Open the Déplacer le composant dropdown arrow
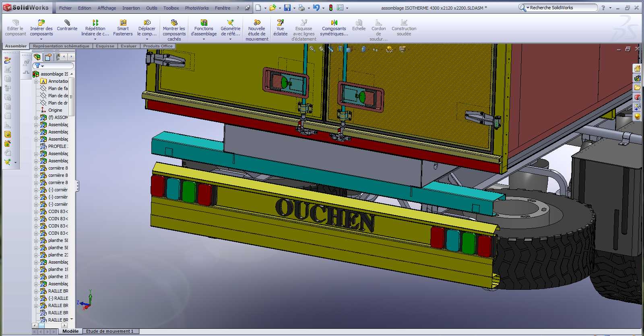This screenshot has width=644, height=336. tap(147, 39)
